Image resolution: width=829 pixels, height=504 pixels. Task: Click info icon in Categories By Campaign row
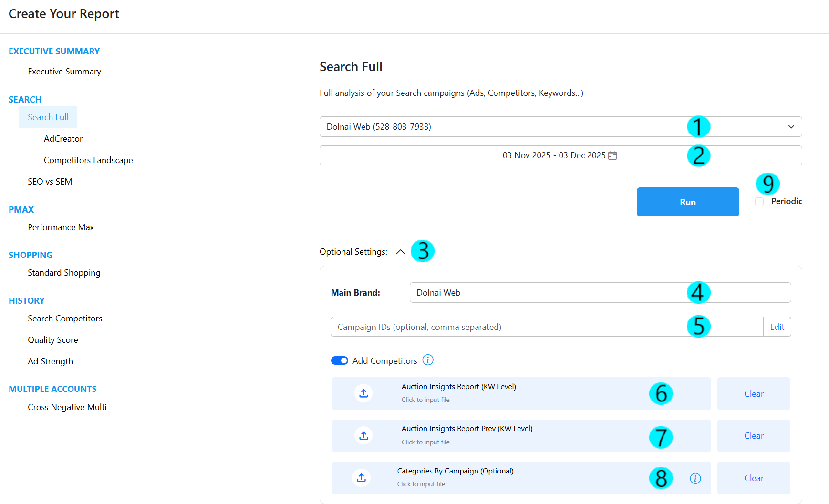pos(695,478)
